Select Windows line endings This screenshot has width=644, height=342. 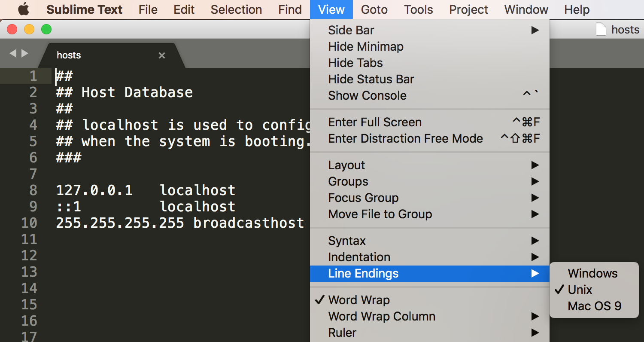pyautogui.click(x=594, y=273)
